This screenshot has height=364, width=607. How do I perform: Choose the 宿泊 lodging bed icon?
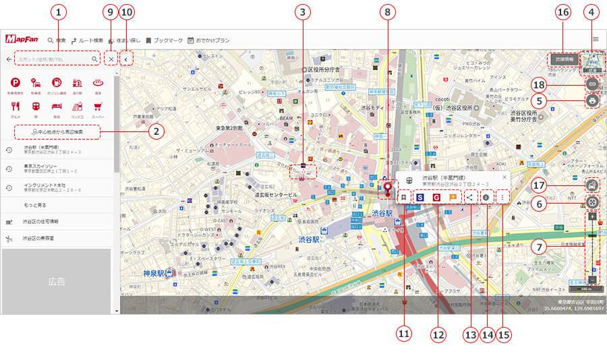point(57,106)
